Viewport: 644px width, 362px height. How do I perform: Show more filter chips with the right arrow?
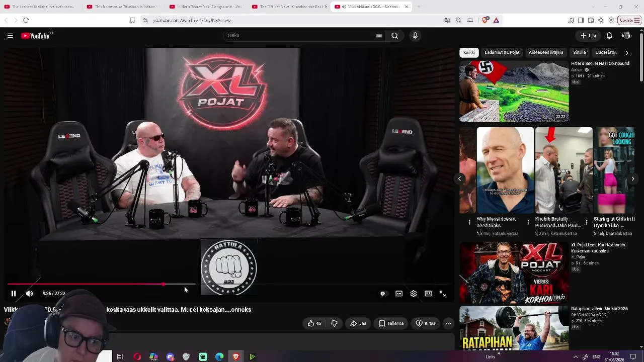pos(627,52)
